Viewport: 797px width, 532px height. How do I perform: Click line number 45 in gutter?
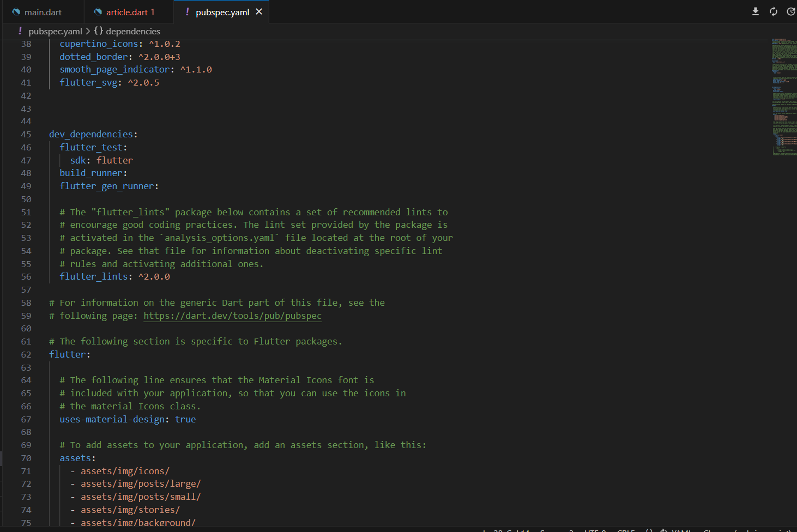pyautogui.click(x=26, y=134)
